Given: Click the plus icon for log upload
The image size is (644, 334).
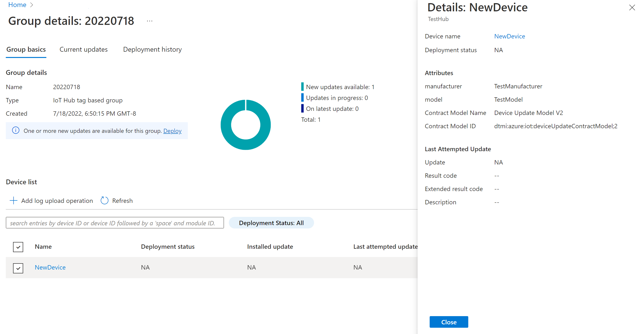Looking at the screenshot, I should (13, 200).
